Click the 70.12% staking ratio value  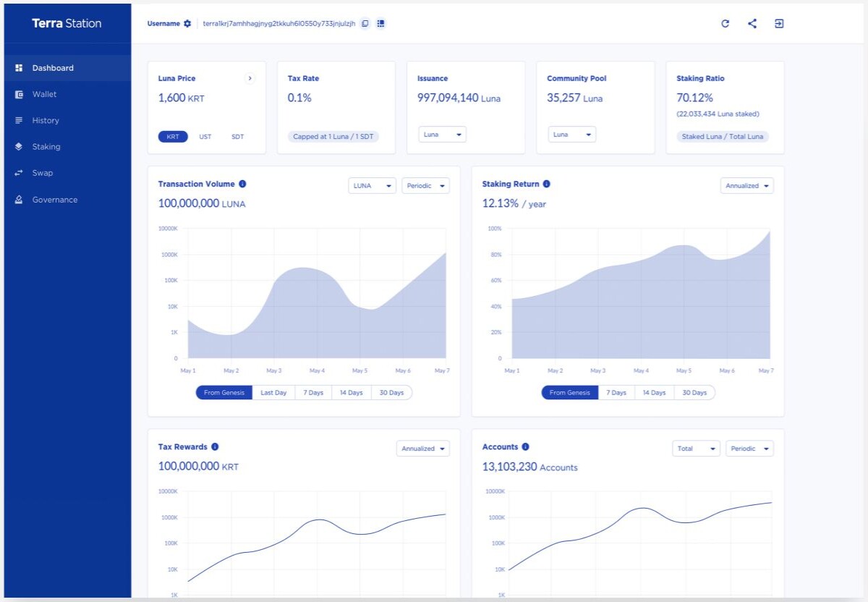(694, 98)
